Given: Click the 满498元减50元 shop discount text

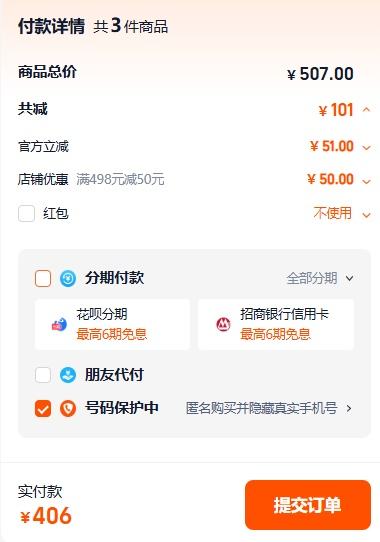Looking at the screenshot, I should coord(120,179).
